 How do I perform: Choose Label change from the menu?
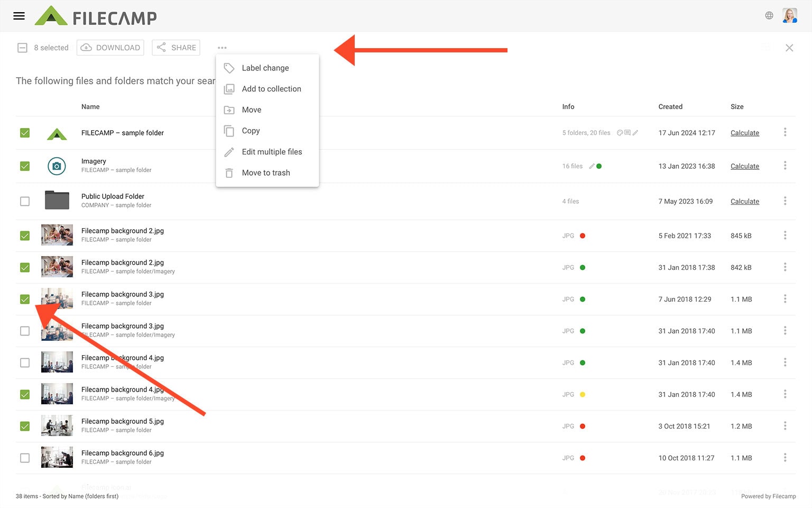point(267,68)
